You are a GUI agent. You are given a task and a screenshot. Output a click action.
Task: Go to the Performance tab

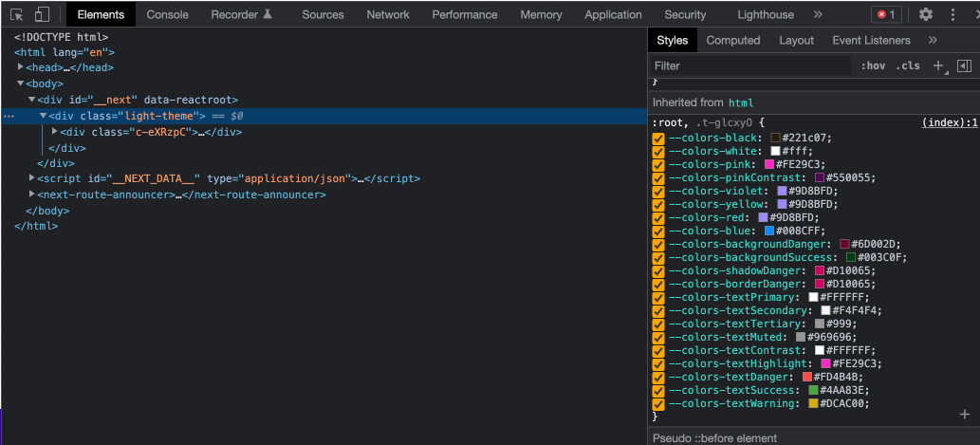click(x=465, y=14)
